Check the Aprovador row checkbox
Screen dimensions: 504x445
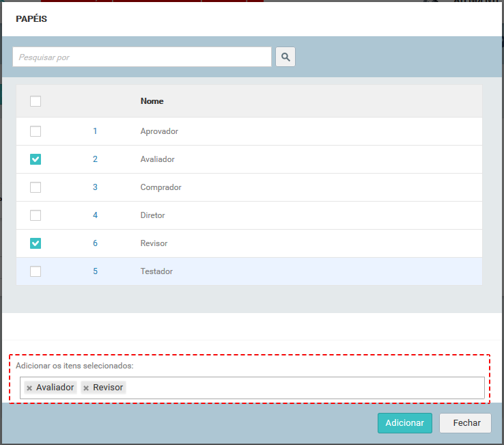point(36,131)
